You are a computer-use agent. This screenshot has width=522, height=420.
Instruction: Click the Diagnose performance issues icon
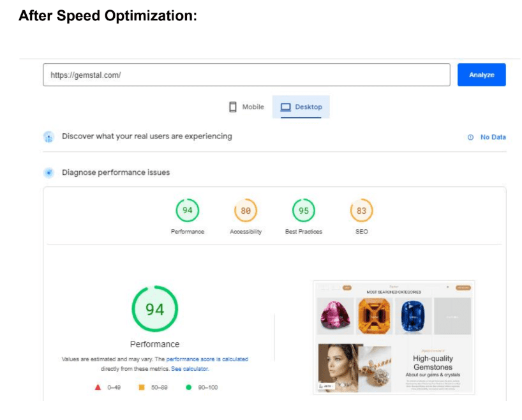(x=49, y=172)
